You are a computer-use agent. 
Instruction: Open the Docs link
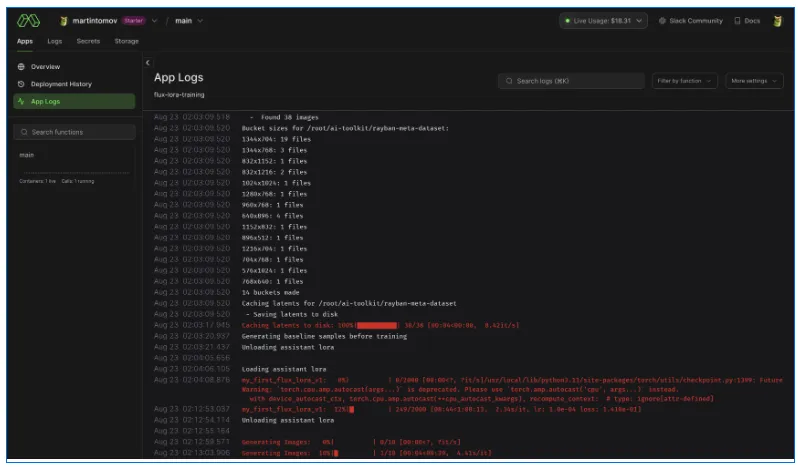747,21
